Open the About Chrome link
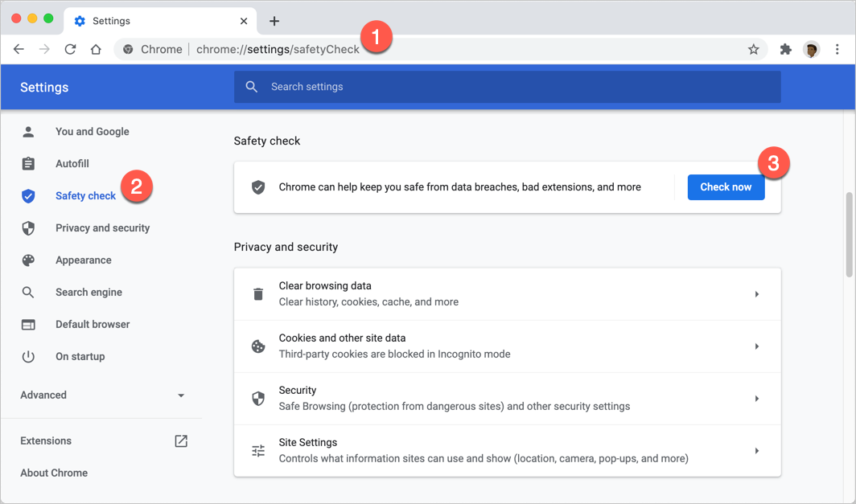Image resolution: width=856 pixels, height=504 pixels. (x=54, y=473)
